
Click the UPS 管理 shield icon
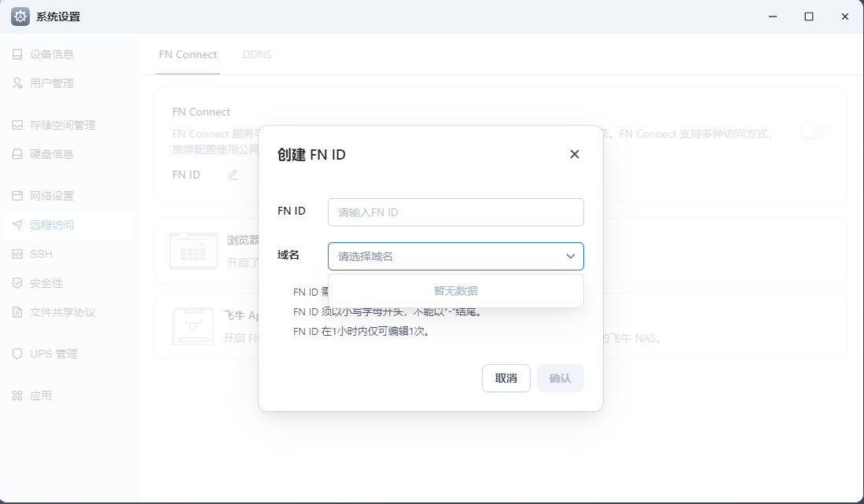click(x=17, y=354)
